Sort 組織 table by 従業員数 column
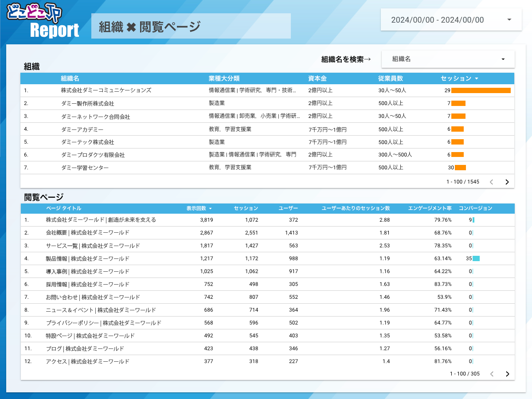This screenshot has height=399, width=532. pyautogui.click(x=391, y=78)
